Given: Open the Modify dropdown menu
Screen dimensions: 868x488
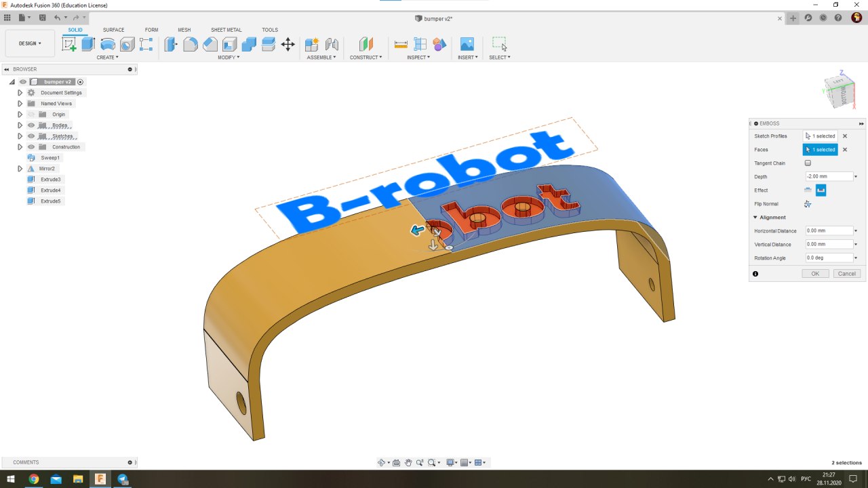Looking at the screenshot, I should (x=229, y=58).
